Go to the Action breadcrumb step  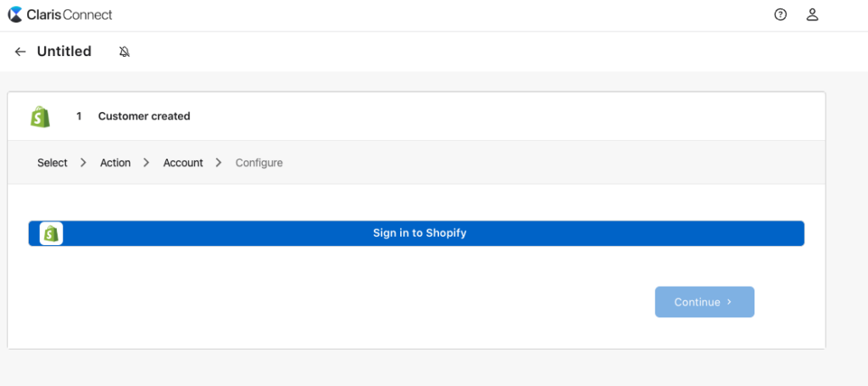point(115,163)
